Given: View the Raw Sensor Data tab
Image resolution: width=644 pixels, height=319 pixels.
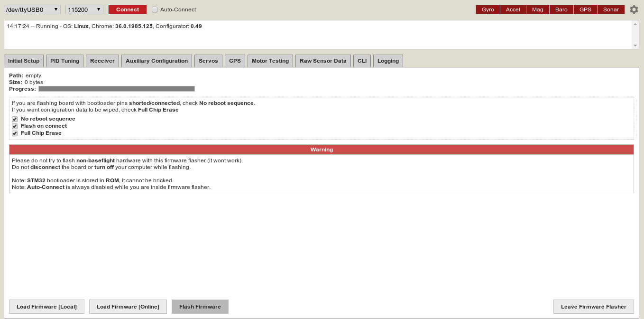Looking at the screenshot, I should coord(323,61).
